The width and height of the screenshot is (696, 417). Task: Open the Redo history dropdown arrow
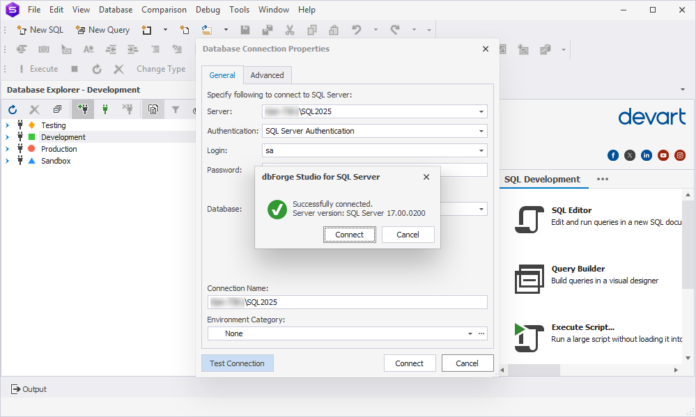tap(414, 30)
